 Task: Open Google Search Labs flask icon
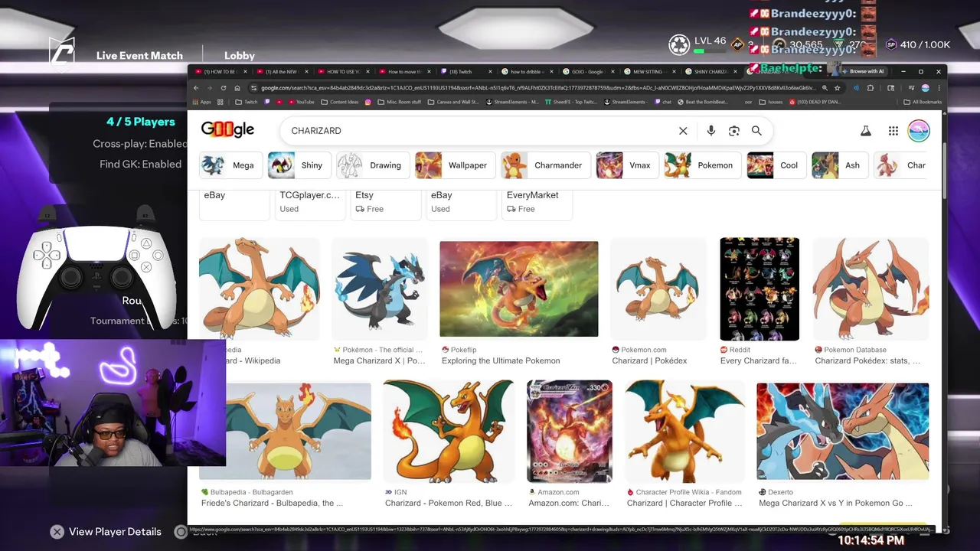[865, 131]
